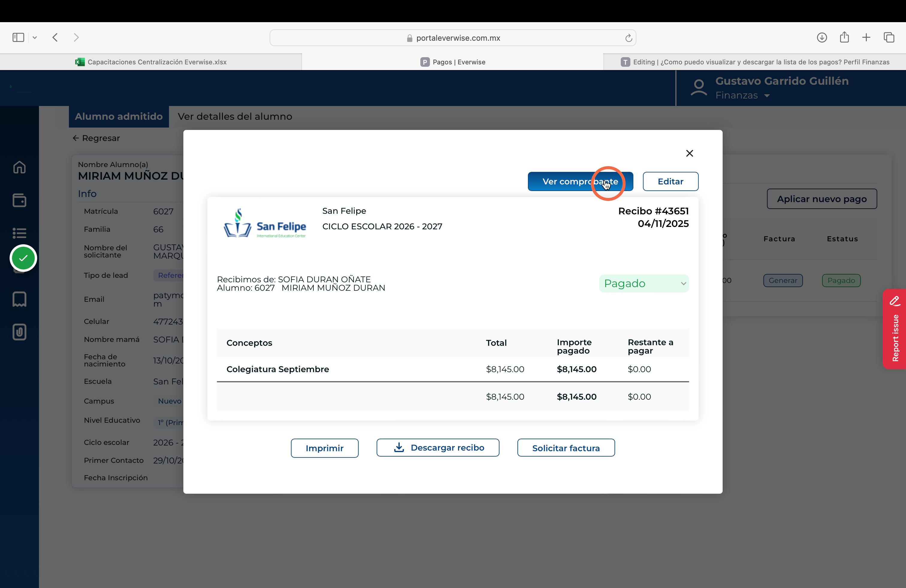Open the Report issue side tab
Image resolution: width=906 pixels, height=588 pixels.
coord(895,329)
